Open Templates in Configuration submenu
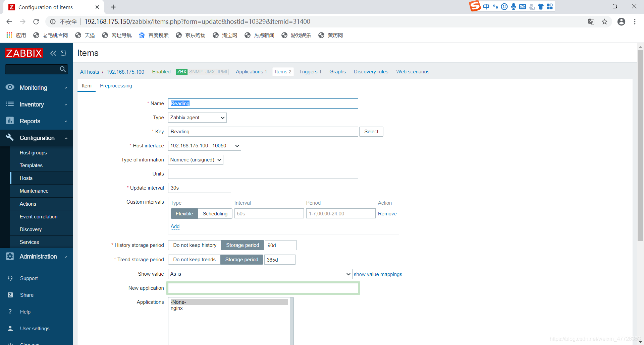This screenshot has width=644, height=345. [42, 165]
